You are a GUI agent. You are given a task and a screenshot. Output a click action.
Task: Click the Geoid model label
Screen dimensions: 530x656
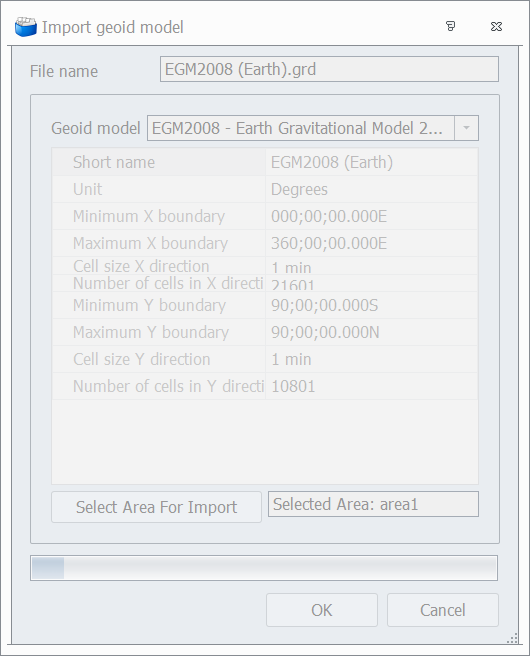tap(96, 128)
